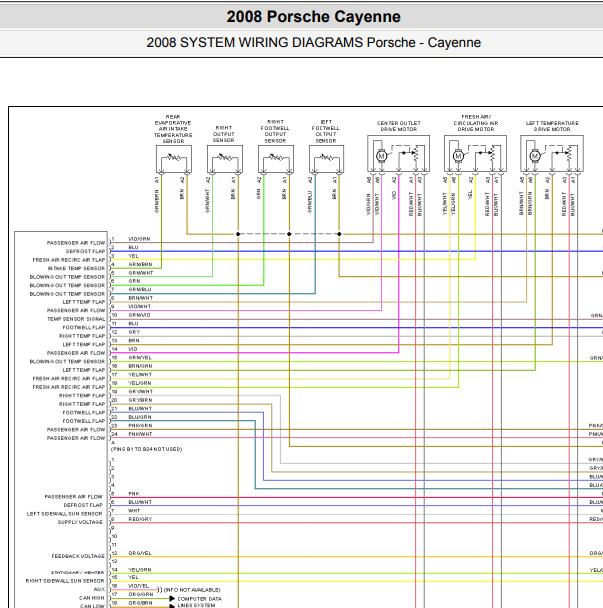The width and height of the screenshot is (603, 608).
Task: Click the BLU/GRN wire label at pin 22
Action: point(140,417)
